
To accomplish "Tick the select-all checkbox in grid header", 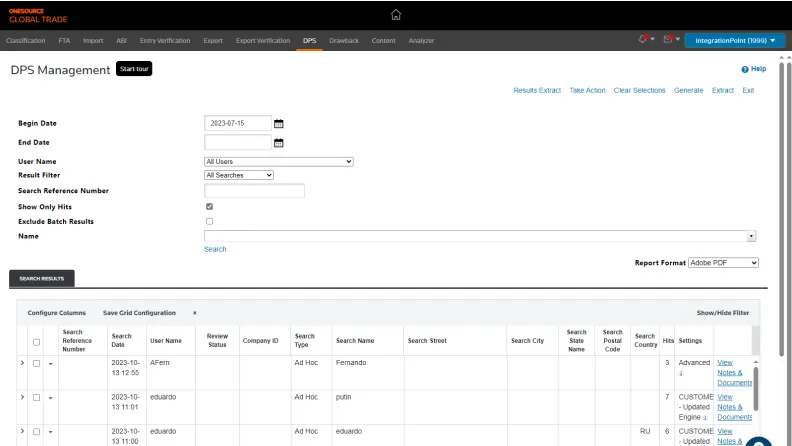I will tap(37, 342).
